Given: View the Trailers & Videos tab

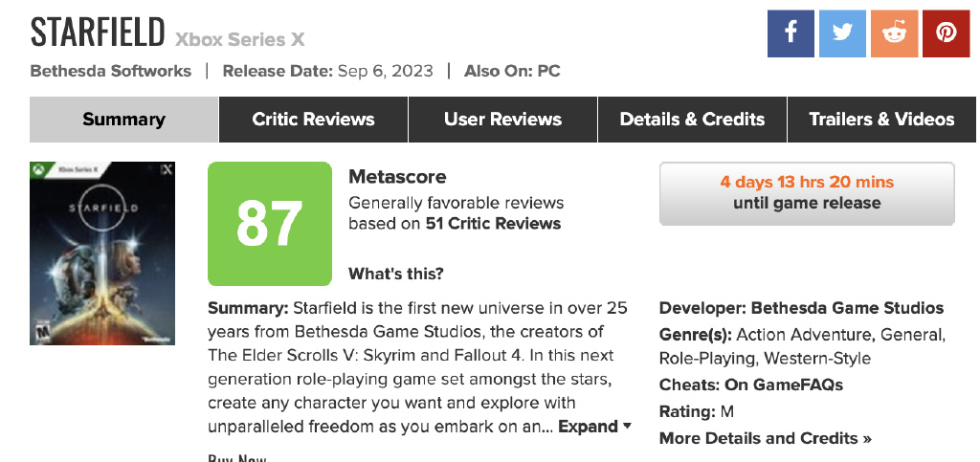Looking at the screenshot, I should click(881, 120).
